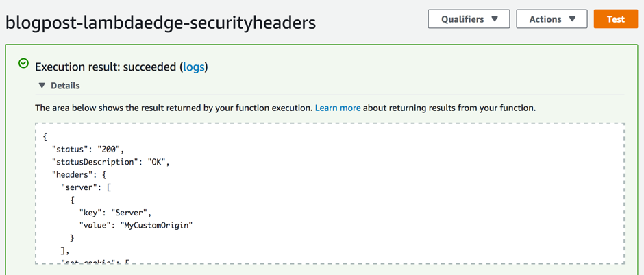The width and height of the screenshot is (644, 275).
Task: Open the Qualifiers dropdown
Action: click(x=469, y=19)
